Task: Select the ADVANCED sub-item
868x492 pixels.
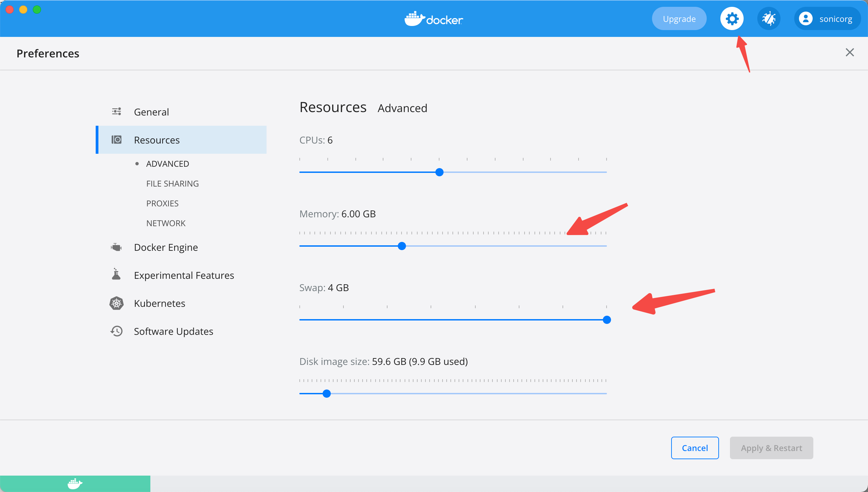Action: (167, 164)
